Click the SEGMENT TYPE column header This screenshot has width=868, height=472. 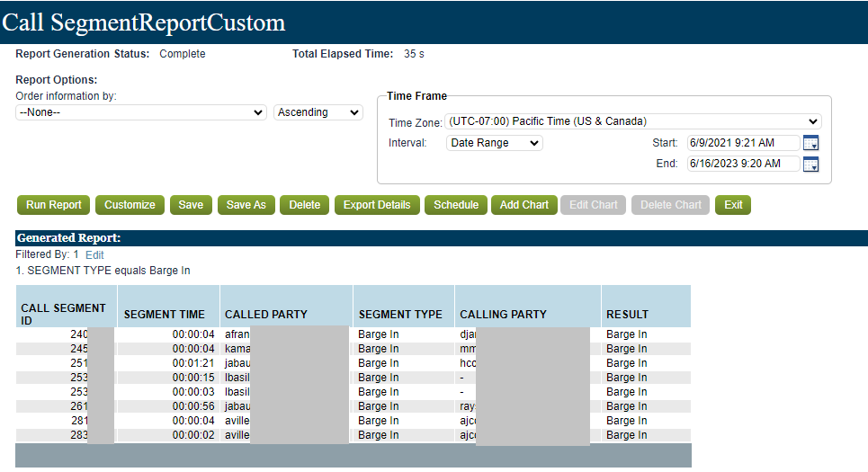(x=404, y=307)
